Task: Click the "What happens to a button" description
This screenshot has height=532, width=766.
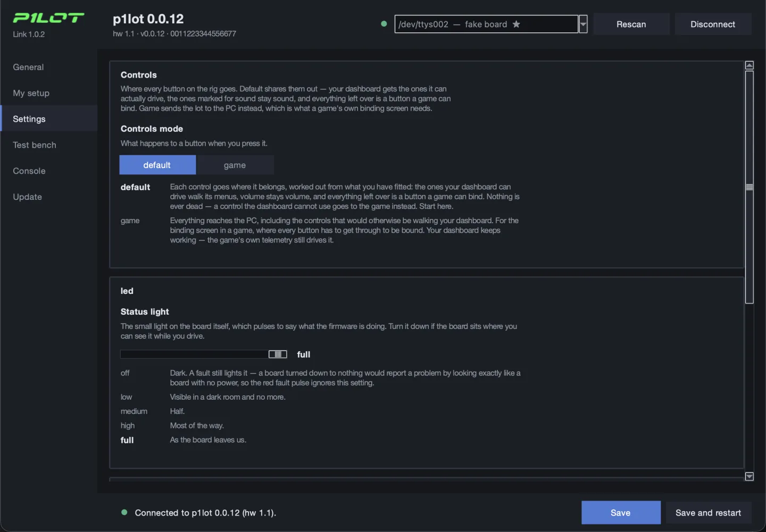Action: coord(194,143)
